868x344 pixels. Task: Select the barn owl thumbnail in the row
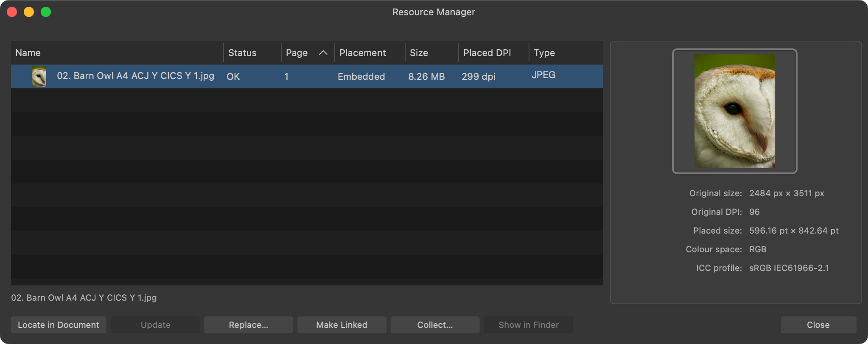tap(39, 76)
